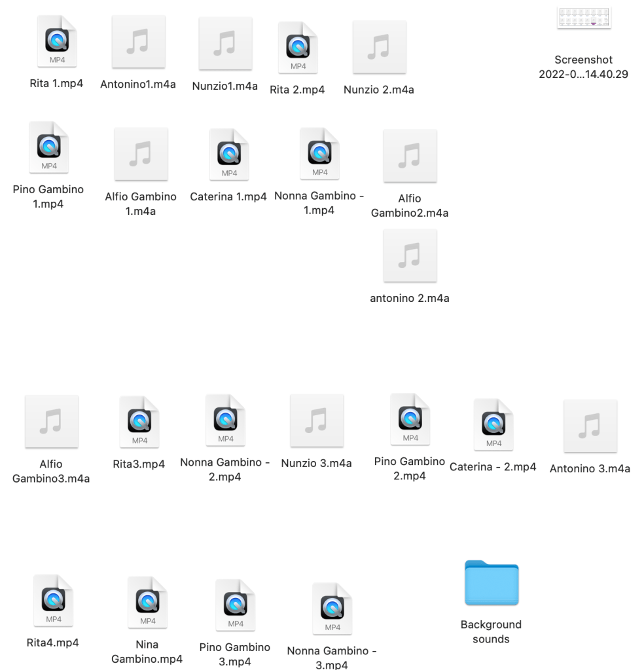Viewport: 644px width, 670px height.
Task: Click the Alfio Gambino2.m4a audio icon
Action: [x=410, y=156]
